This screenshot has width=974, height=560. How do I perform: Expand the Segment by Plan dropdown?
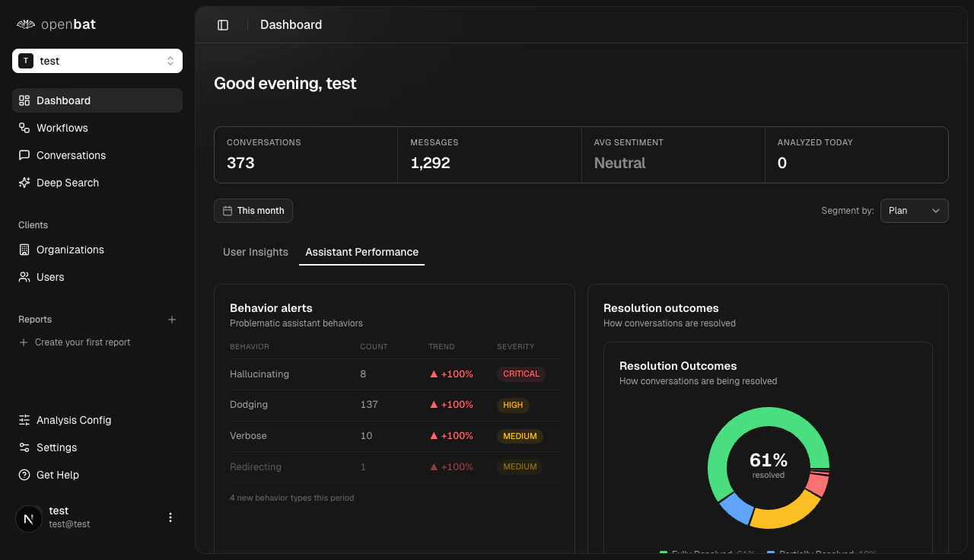tap(914, 211)
